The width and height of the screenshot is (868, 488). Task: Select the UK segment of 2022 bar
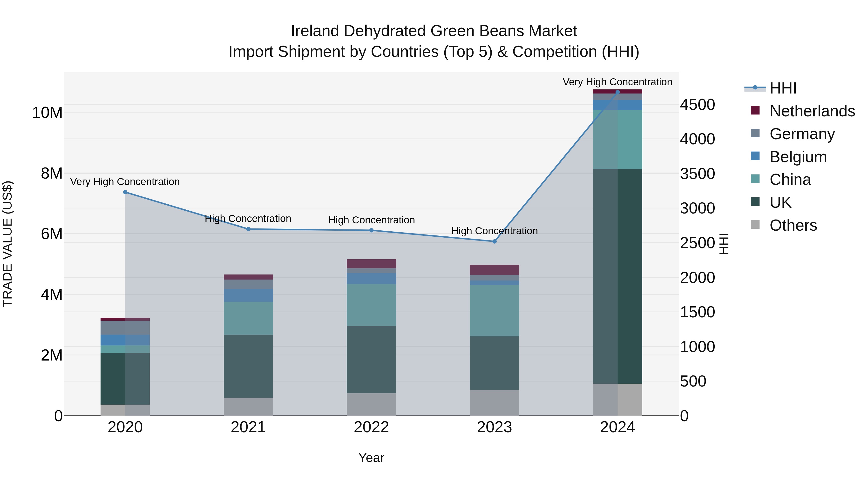pyautogui.click(x=371, y=360)
